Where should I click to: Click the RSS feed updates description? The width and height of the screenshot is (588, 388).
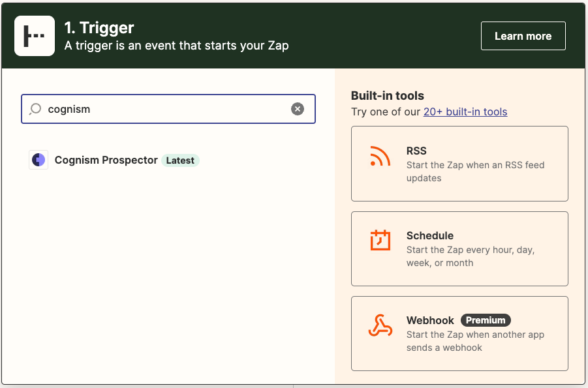(475, 172)
